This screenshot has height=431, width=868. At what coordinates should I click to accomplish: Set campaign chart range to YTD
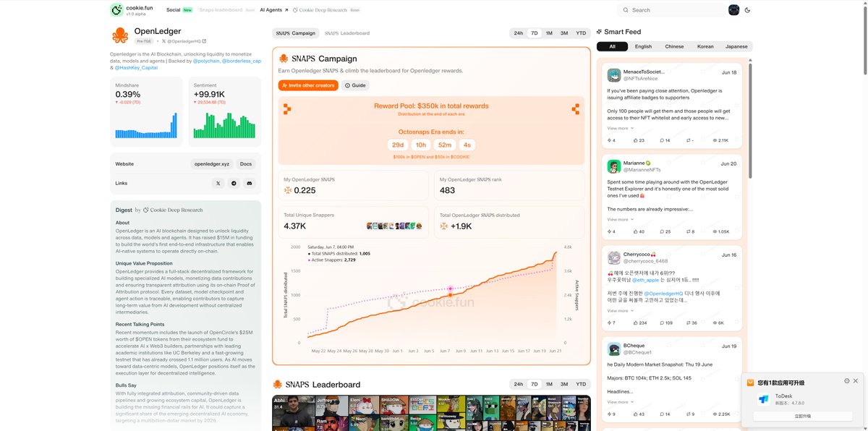click(581, 33)
